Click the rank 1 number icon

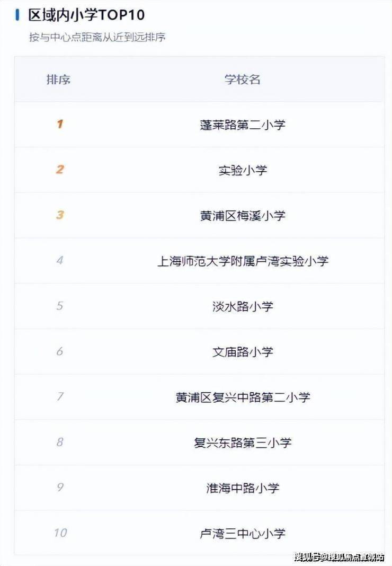coord(59,125)
